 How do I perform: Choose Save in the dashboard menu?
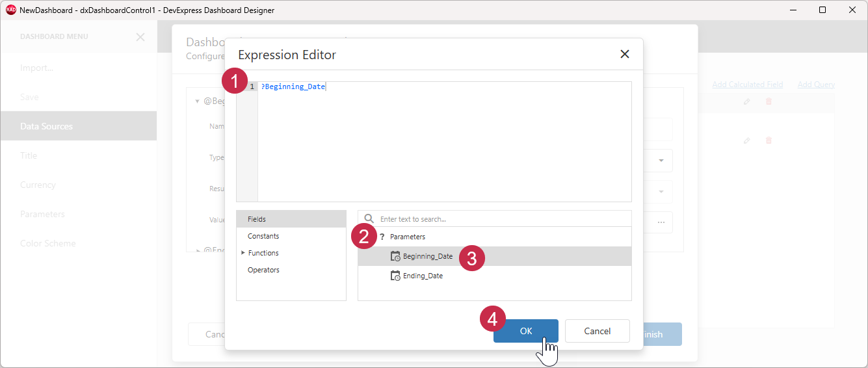(78, 97)
